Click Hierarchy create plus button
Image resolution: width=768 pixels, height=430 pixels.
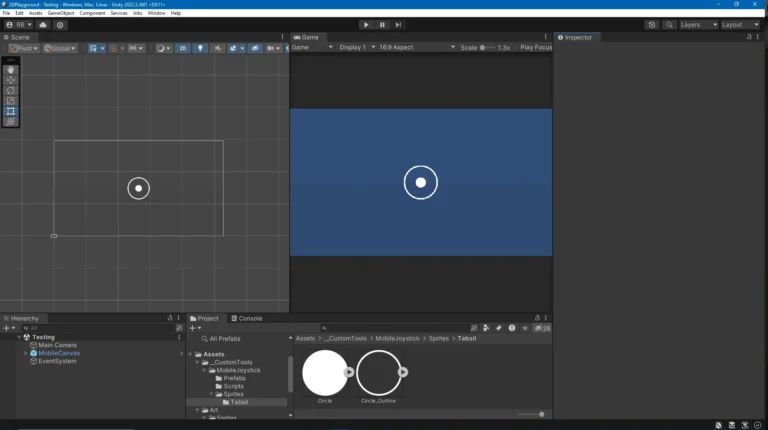pyautogui.click(x=9, y=328)
